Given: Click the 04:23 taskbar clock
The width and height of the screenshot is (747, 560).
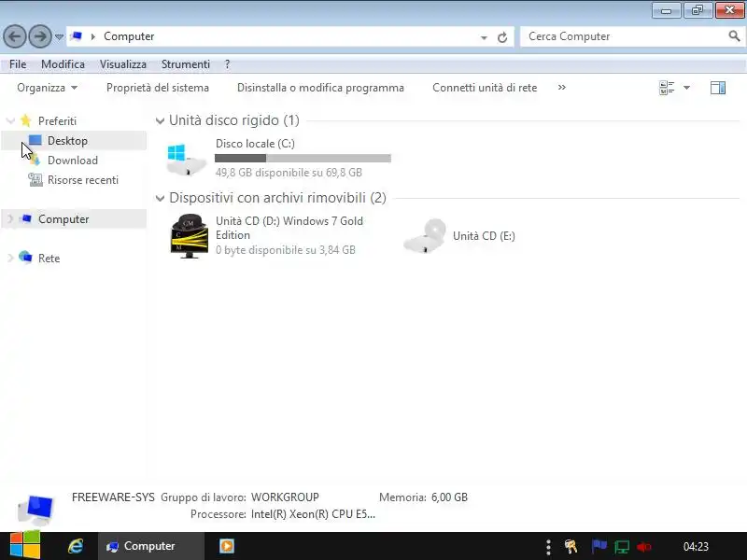Looking at the screenshot, I should [x=696, y=547].
